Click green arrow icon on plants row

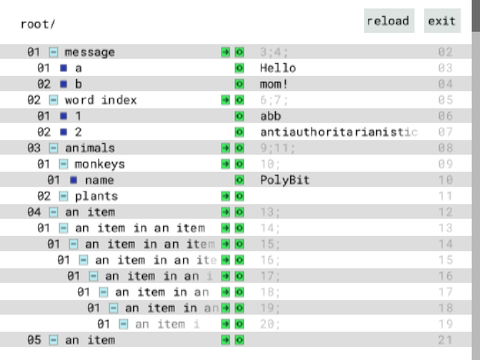(226, 196)
